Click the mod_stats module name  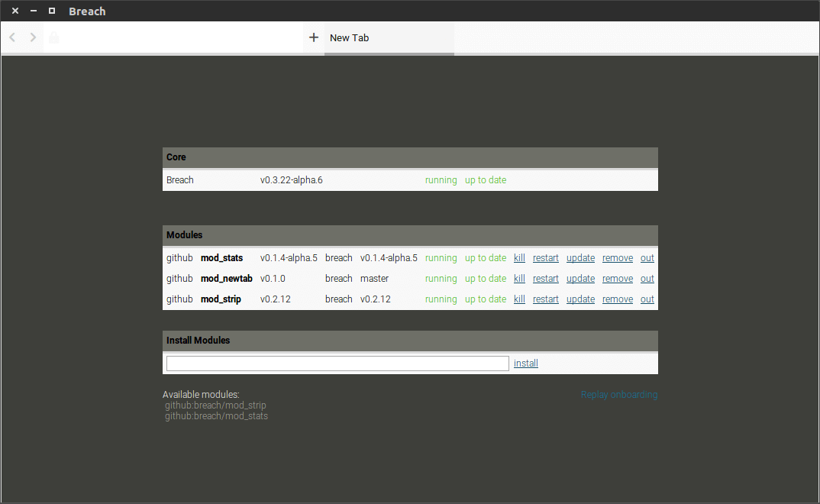point(221,258)
